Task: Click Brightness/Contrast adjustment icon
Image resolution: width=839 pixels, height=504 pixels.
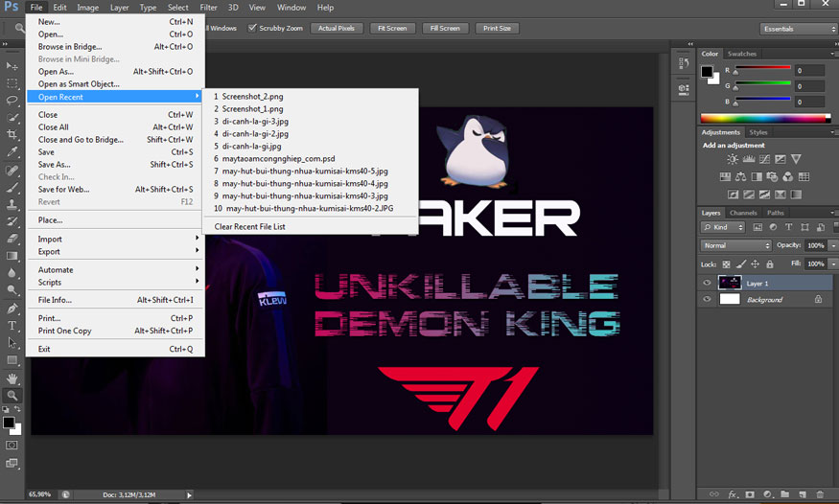Action: (733, 159)
